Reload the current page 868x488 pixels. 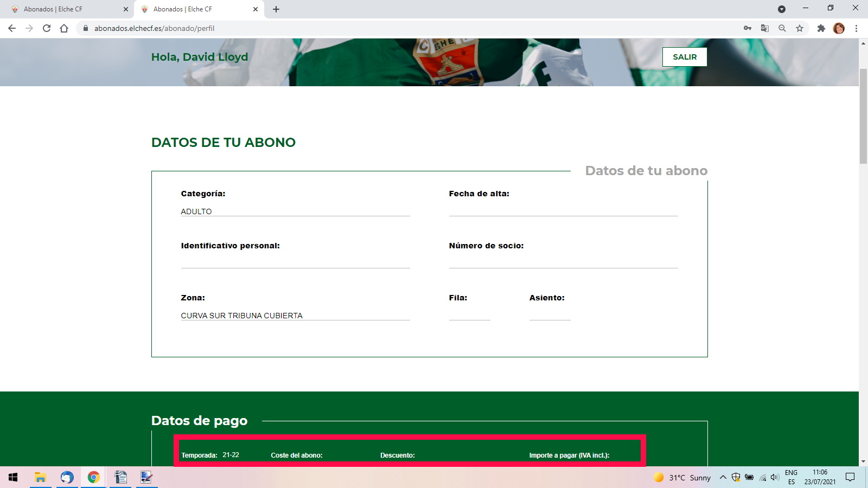46,28
